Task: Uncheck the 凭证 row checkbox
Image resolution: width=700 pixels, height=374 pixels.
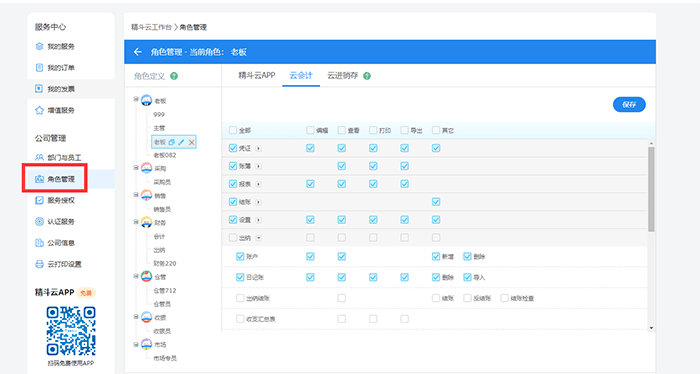Action: [233, 148]
